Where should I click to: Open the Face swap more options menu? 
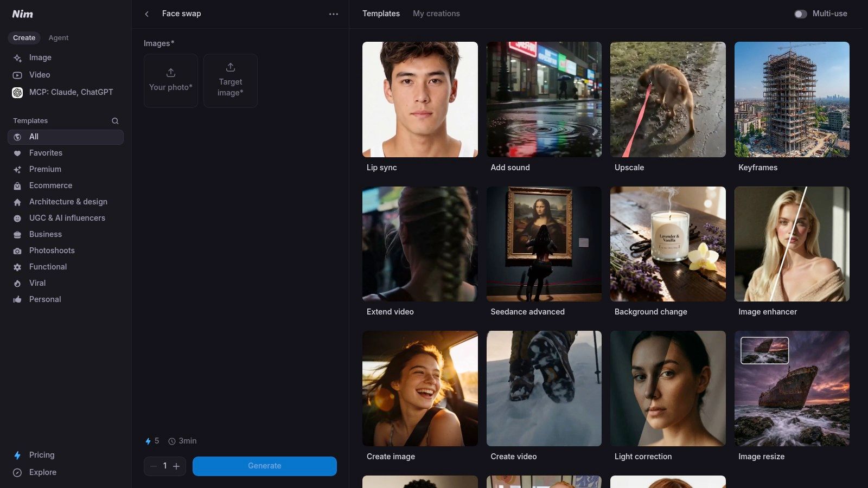pos(334,14)
